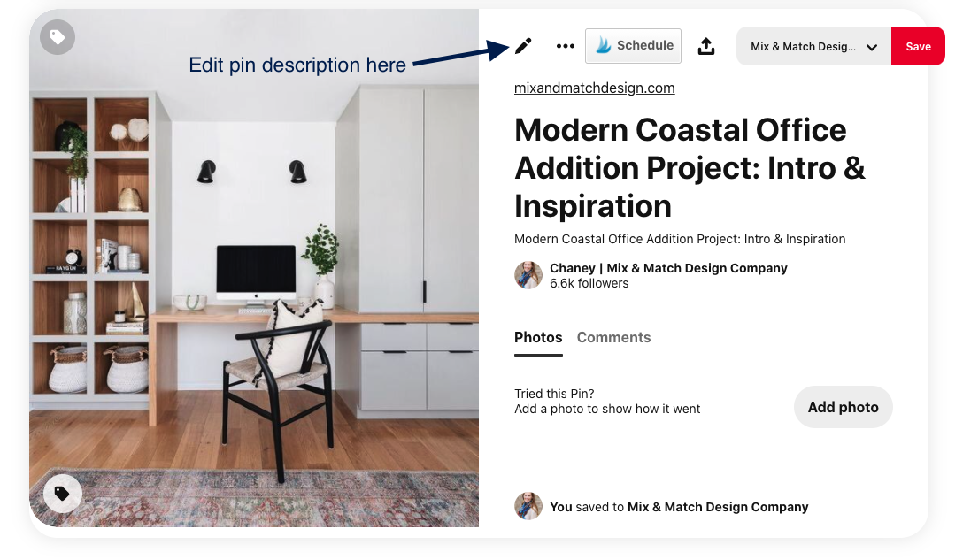Open the saved Mix & Match Design Company board link
This screenshot has height=560, width=963.
[717, 507]
